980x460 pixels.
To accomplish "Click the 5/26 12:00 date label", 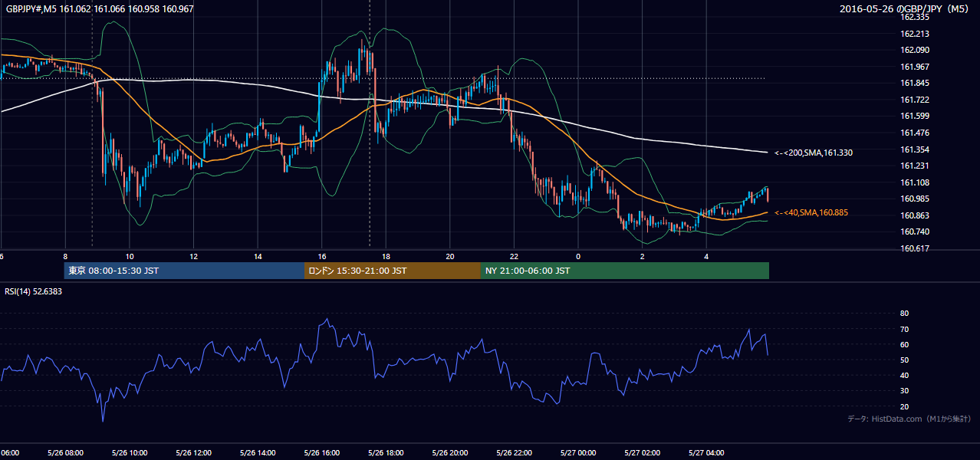I will point(193,453).
